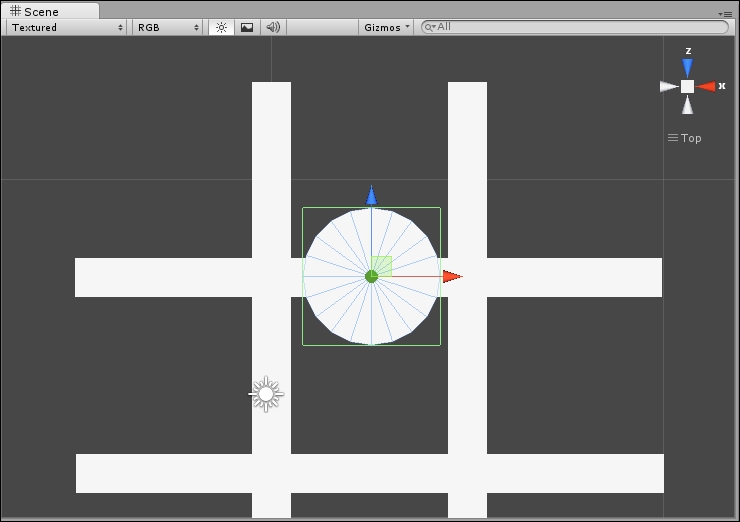
Task: Click the center cube of orientation gizmo
Action: coord(688,86)
